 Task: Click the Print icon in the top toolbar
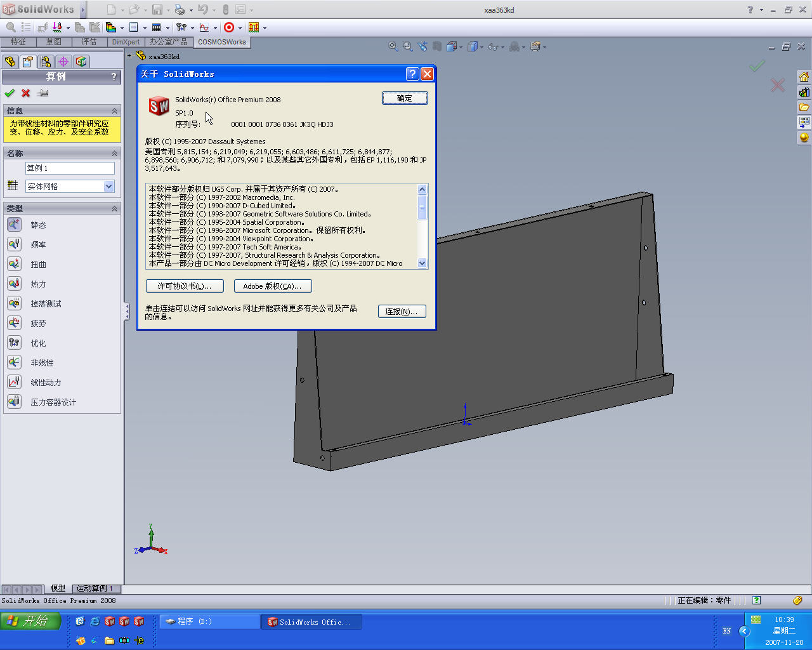tap(179, 10)
